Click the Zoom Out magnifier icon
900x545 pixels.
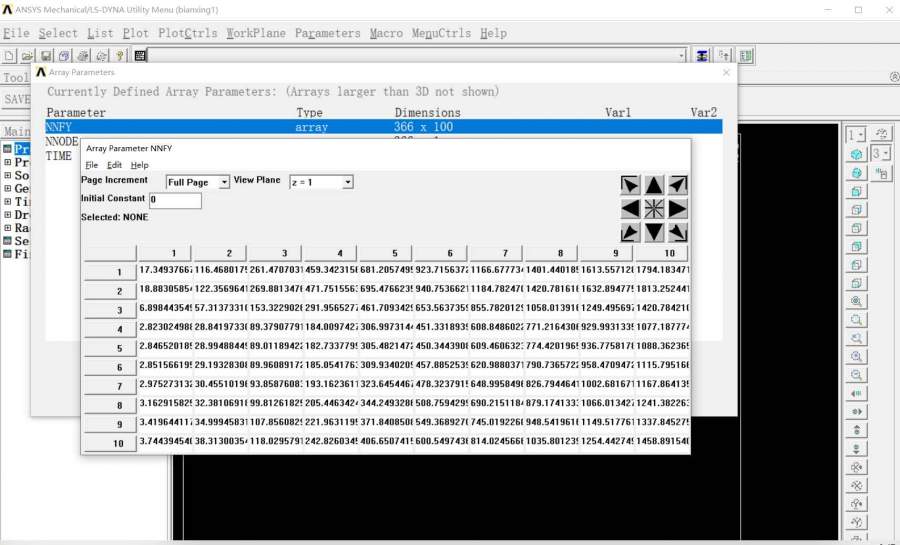tap(856, 375)
